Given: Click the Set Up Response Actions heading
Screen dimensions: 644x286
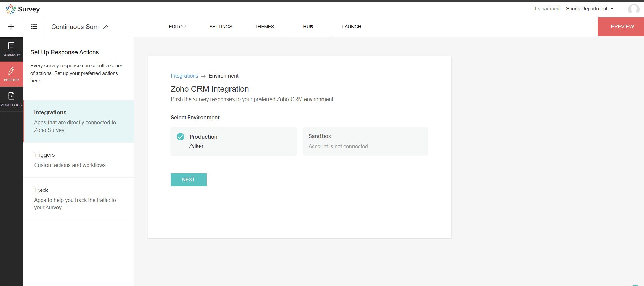Looking at the screenshot, I should pos(65,52).
